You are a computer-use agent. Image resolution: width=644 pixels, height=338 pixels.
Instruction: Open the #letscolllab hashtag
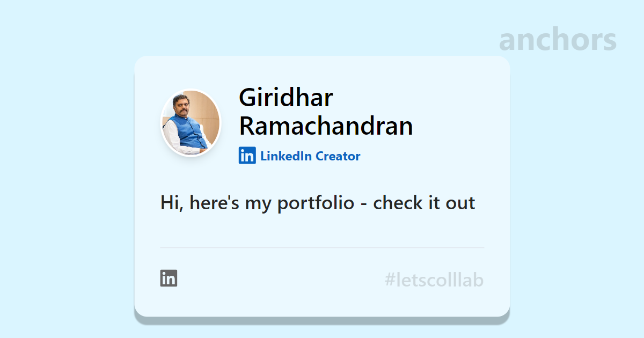[434, 280]
